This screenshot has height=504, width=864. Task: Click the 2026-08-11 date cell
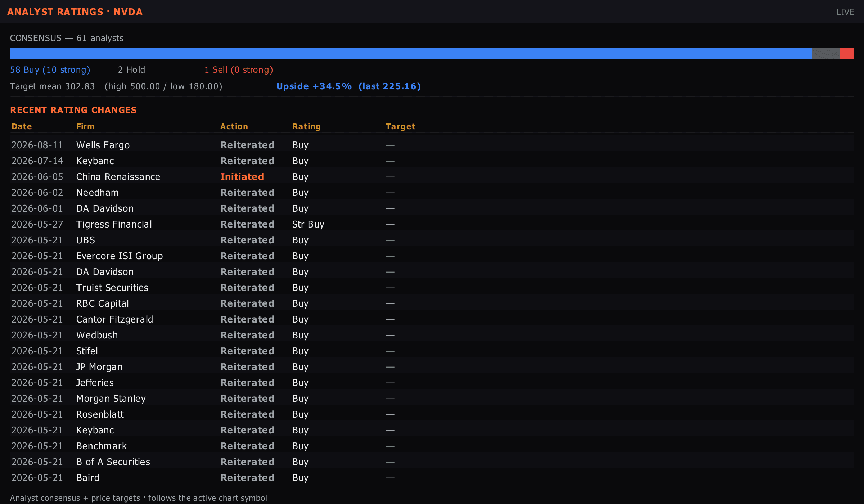[37, 145]
